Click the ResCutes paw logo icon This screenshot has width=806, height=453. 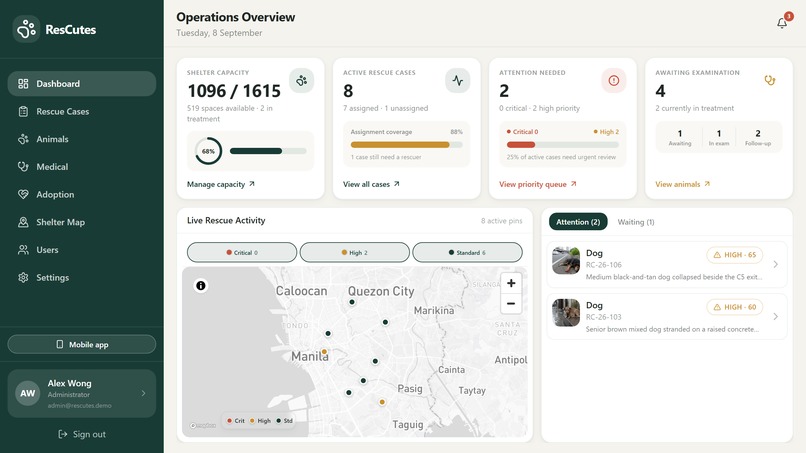[26, 29]
